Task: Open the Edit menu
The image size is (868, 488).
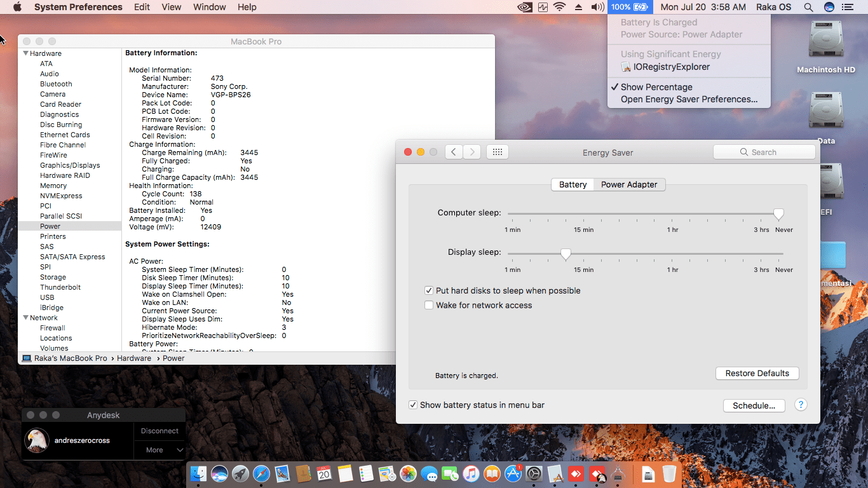Action: coord(142,7)
